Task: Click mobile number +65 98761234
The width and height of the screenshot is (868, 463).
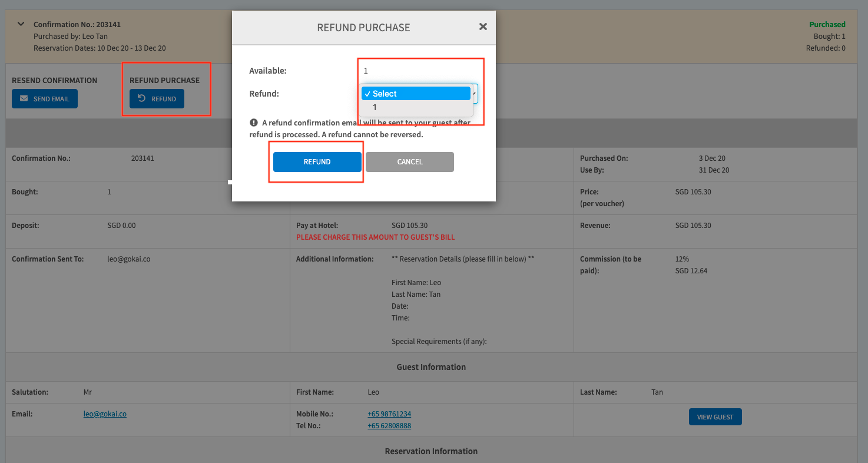Action: pos(389,414)
